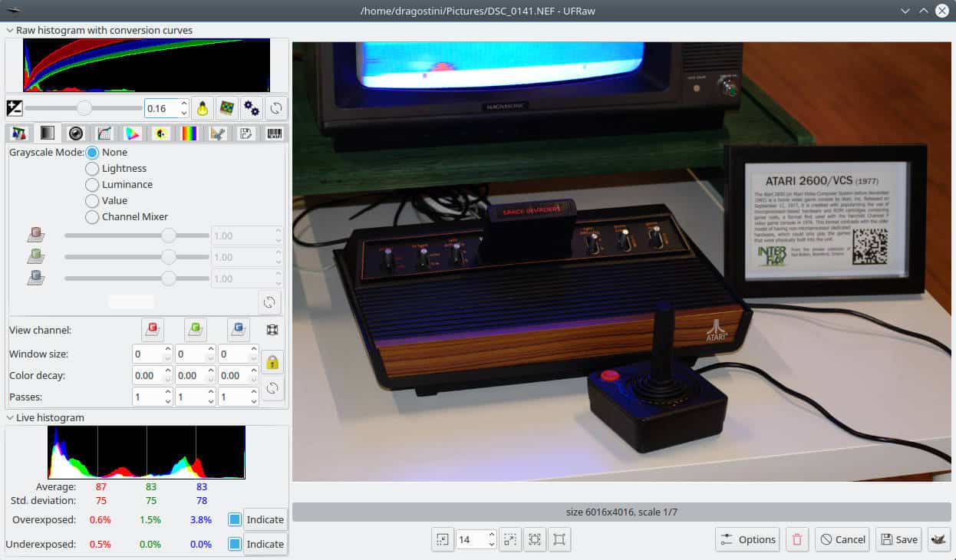The width and height of the screenshot is (956, 560).
Task: Click Indicate button for Underexposed
Action: pos(265,545)
